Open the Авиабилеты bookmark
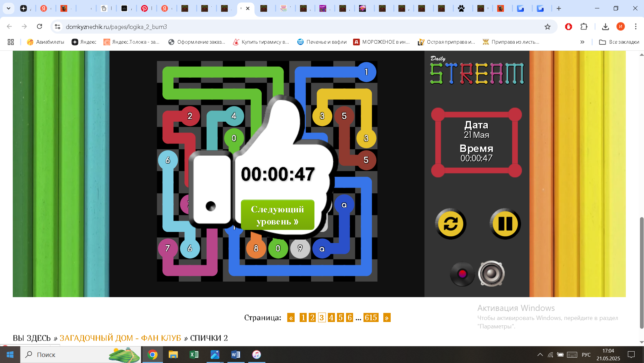644x363 pixels. [x=46, y=42]
